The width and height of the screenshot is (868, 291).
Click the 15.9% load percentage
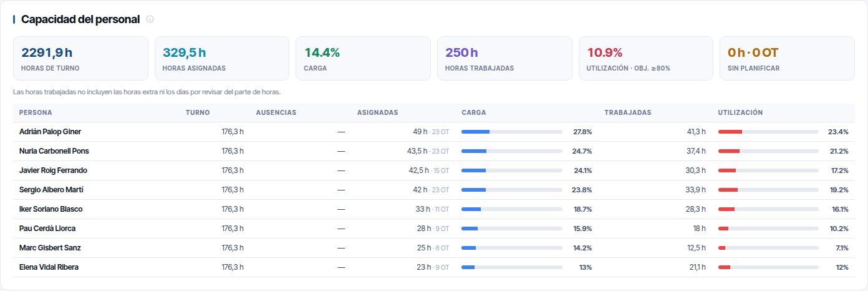click(582, 229)
